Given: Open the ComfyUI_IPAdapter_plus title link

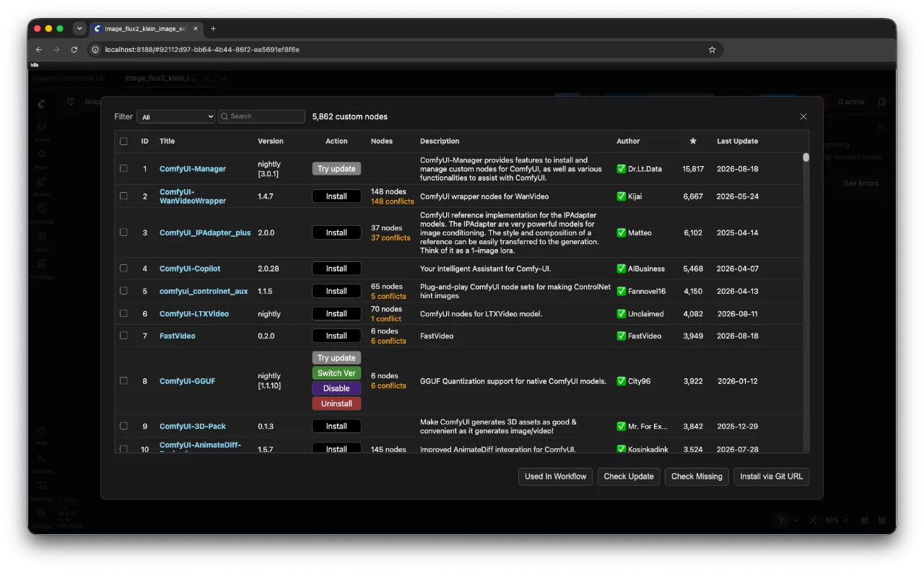Looking at the screenshot, I should point(205,232).
